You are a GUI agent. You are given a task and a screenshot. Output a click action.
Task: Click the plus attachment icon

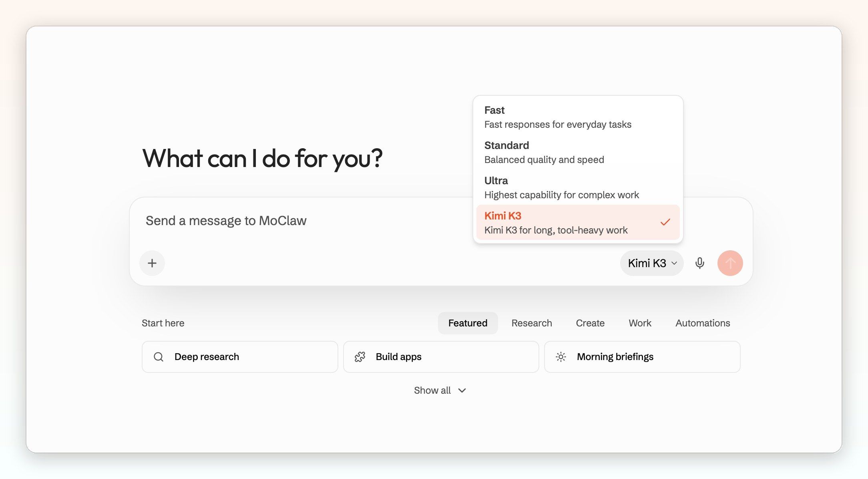coord(152,263)
